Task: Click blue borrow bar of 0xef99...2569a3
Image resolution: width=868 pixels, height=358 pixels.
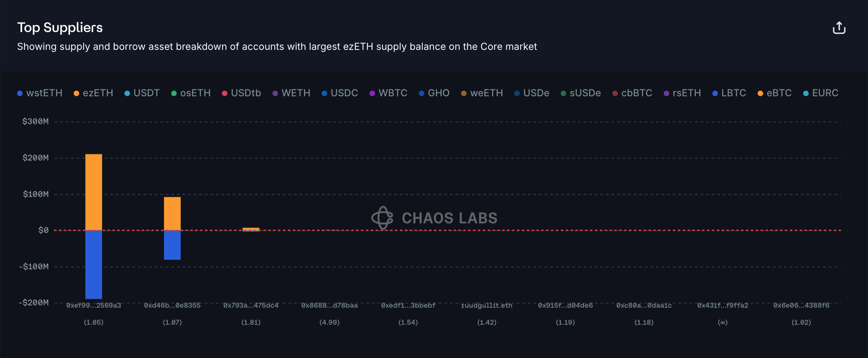Action: tap(94, 264)
